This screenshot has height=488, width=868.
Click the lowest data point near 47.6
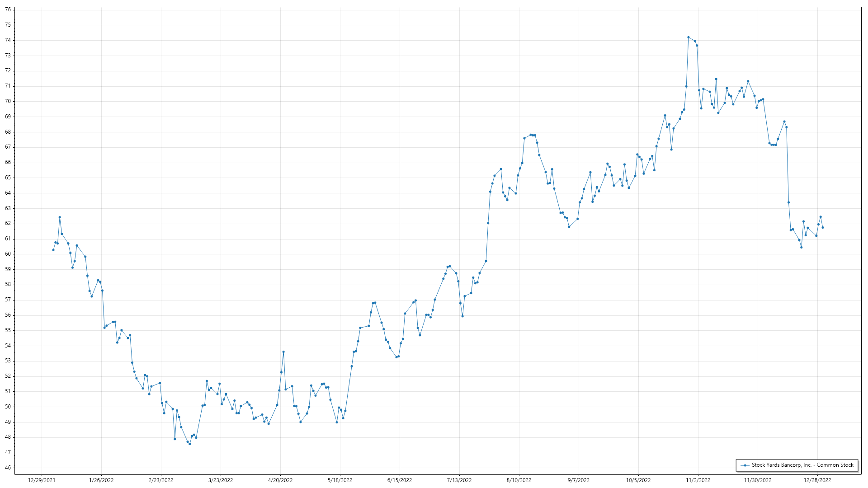pos(189,444)
